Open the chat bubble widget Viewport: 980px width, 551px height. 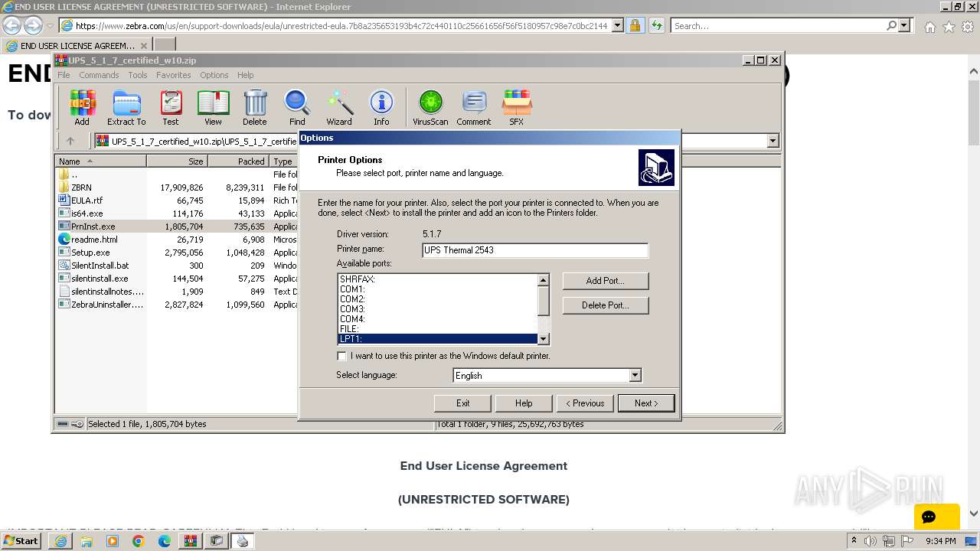936,517
